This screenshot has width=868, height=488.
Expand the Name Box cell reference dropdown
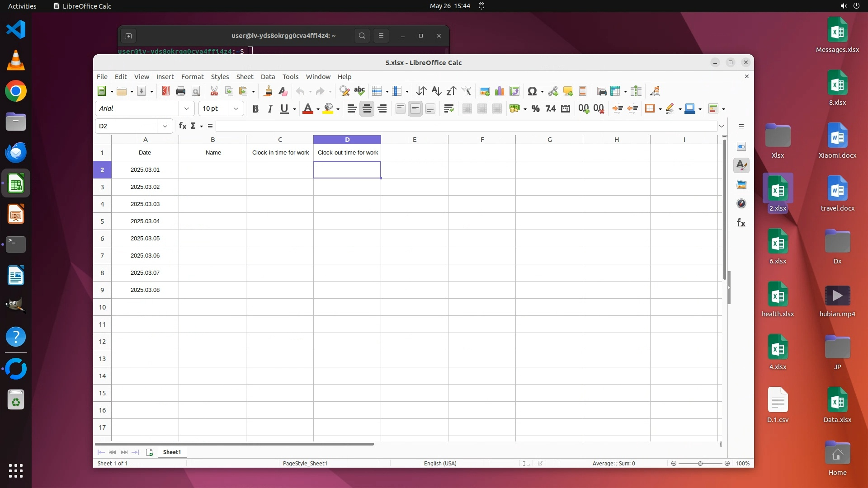point(165,126)
